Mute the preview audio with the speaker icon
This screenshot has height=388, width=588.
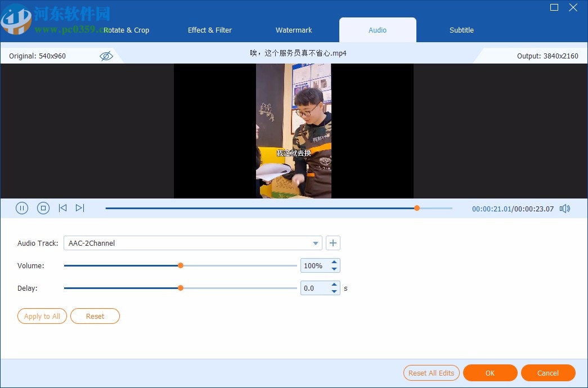[564, 208]
